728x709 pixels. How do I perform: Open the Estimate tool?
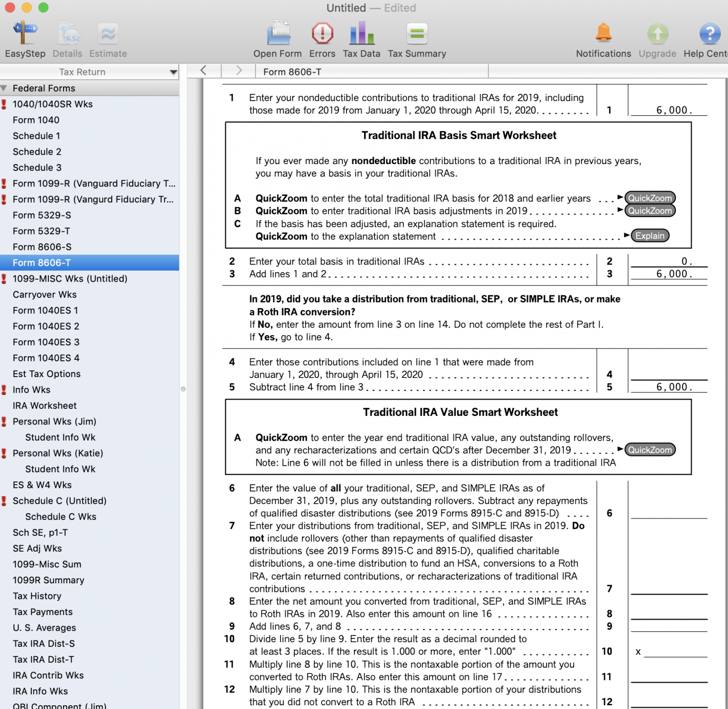pos(108,38)
